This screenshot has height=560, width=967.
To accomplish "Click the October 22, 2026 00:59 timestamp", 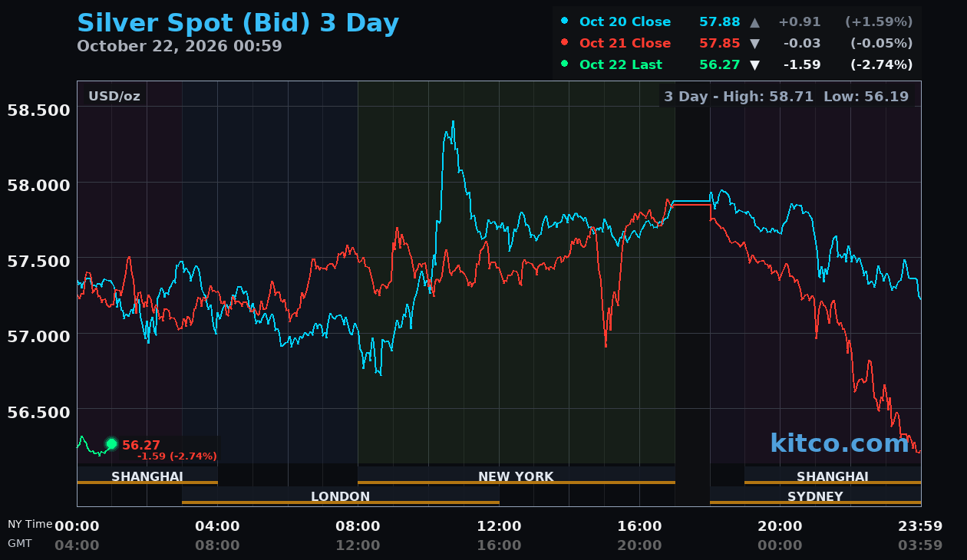I will 180,46.
